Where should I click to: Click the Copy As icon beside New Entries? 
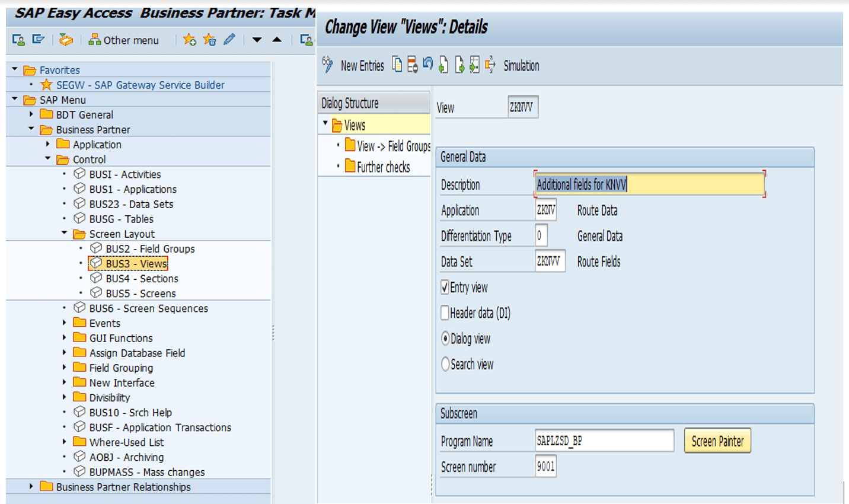(x=397, y=64)
